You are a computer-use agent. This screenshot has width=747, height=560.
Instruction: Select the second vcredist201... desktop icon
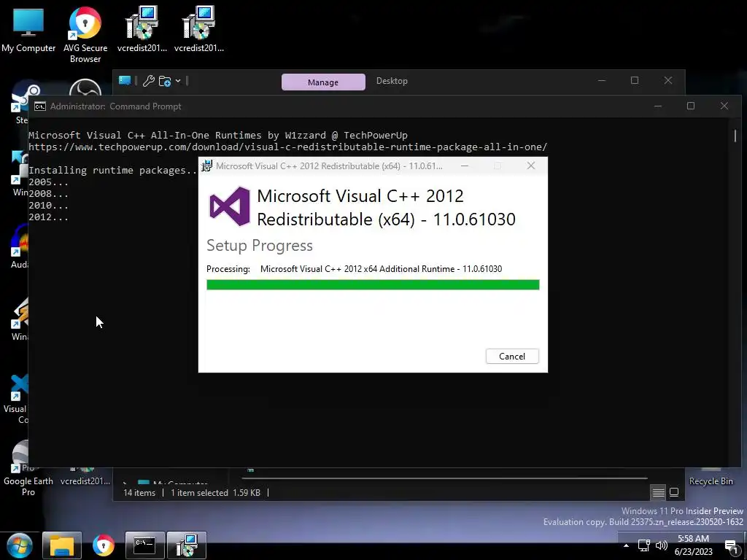tap(199, 29)
